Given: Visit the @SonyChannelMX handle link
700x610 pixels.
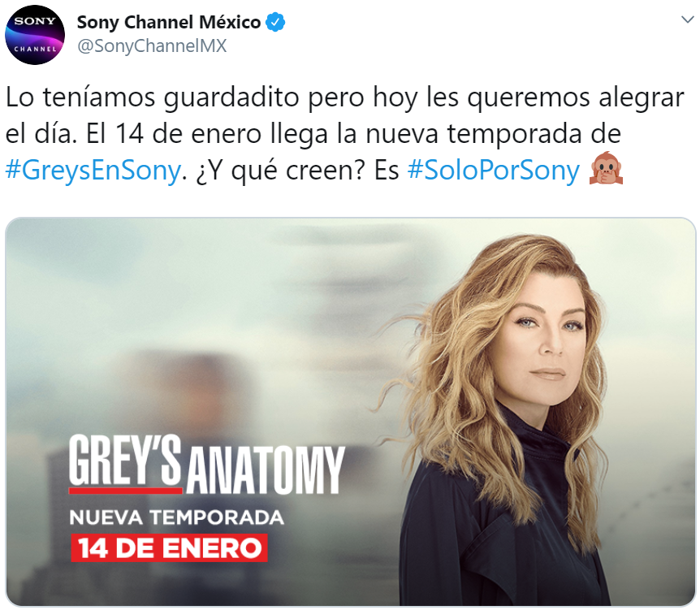Looking at the screenshot, I should pos(152,46).
